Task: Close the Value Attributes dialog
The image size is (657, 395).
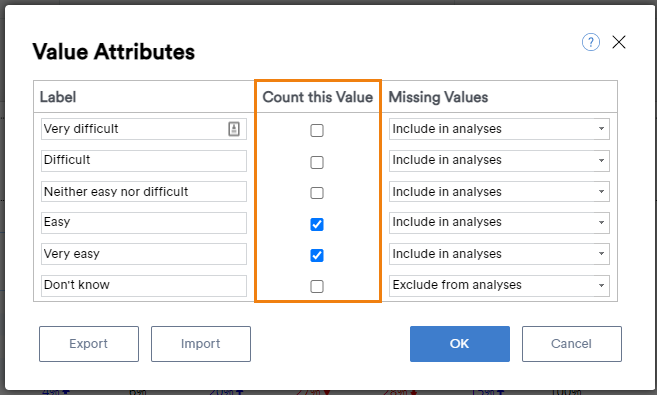Action: [619, 42]
